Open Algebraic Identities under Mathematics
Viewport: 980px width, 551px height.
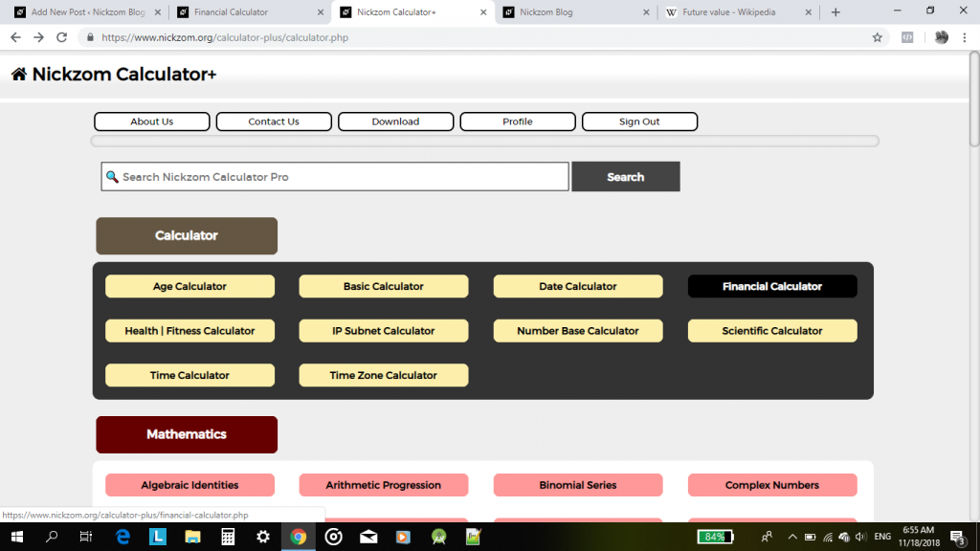(x=189, y=485)
